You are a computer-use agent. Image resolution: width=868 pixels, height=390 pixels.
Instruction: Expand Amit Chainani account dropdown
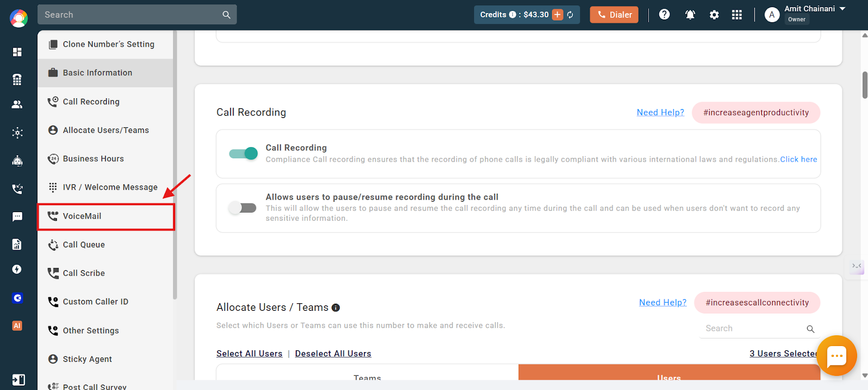tap(843, 9)
